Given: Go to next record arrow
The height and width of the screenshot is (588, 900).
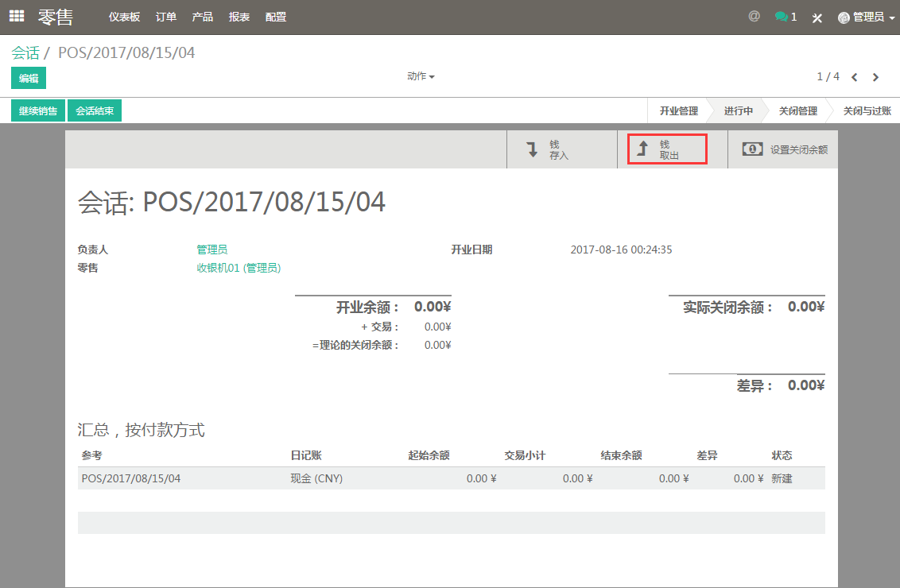Looking at the screenshot, I should tap(875, 77).
